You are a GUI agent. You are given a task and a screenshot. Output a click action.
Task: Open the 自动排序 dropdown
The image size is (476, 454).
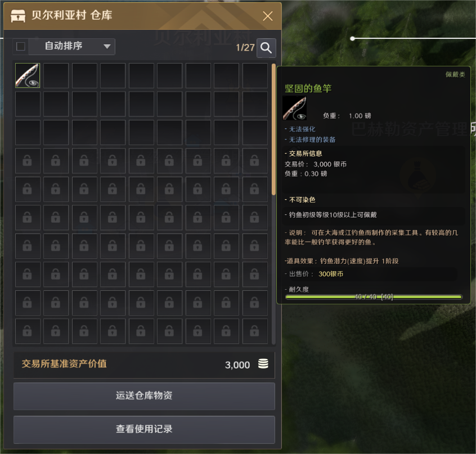point(71,47)
